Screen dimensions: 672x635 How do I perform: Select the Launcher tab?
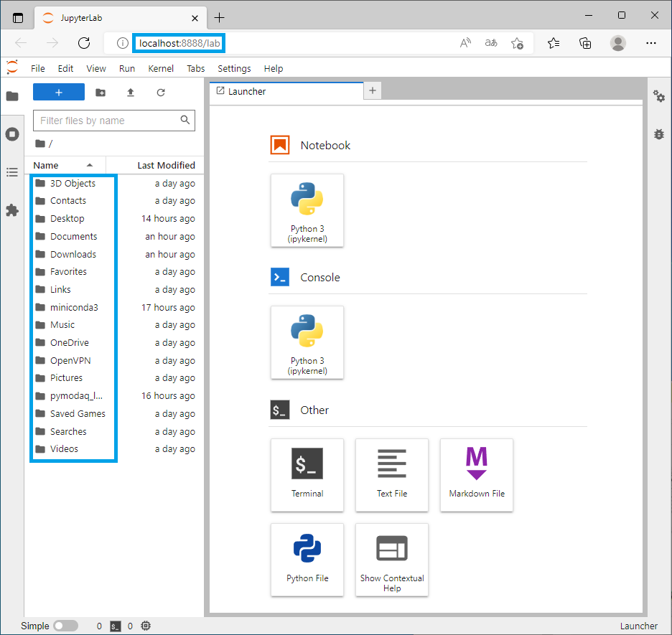(x=286, y=91)
